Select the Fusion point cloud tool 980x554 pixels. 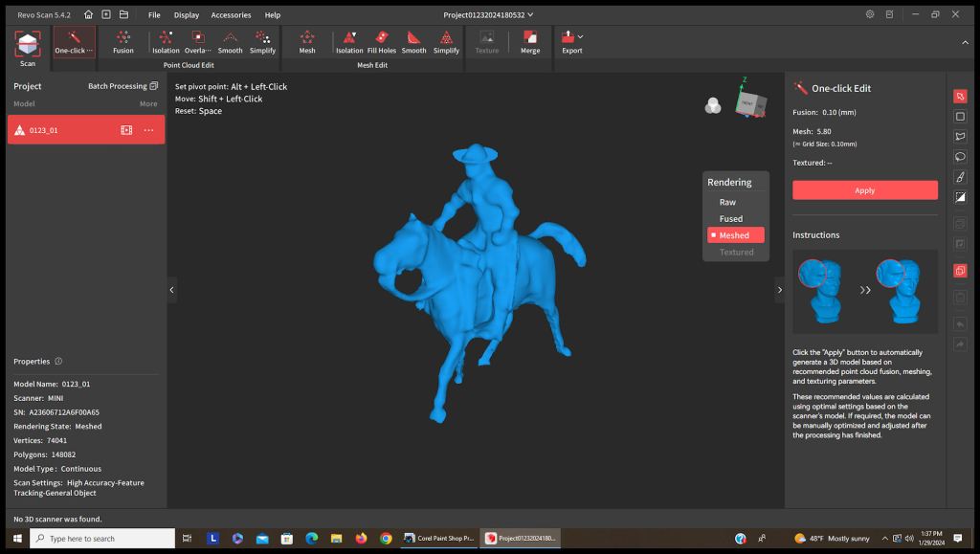tap(123, 42)
